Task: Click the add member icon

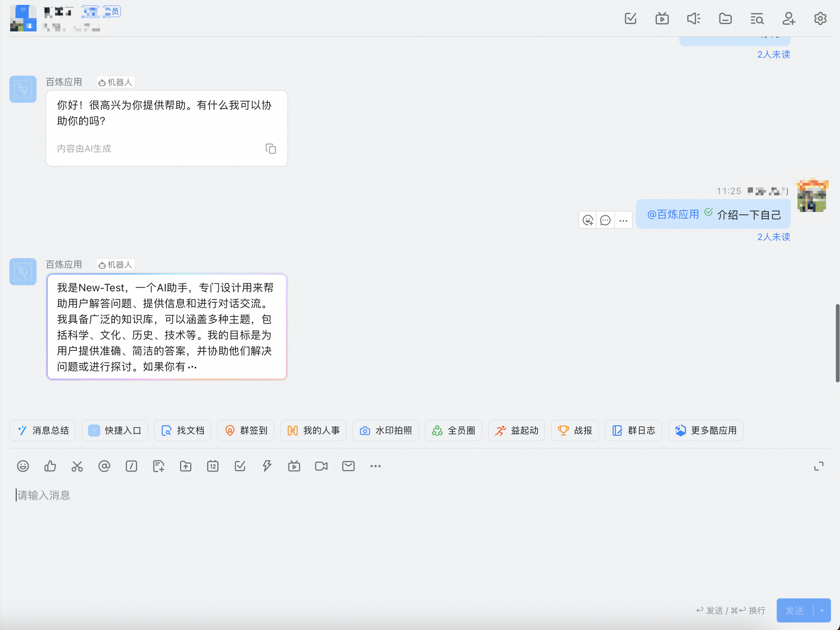Action: (788, 18)
